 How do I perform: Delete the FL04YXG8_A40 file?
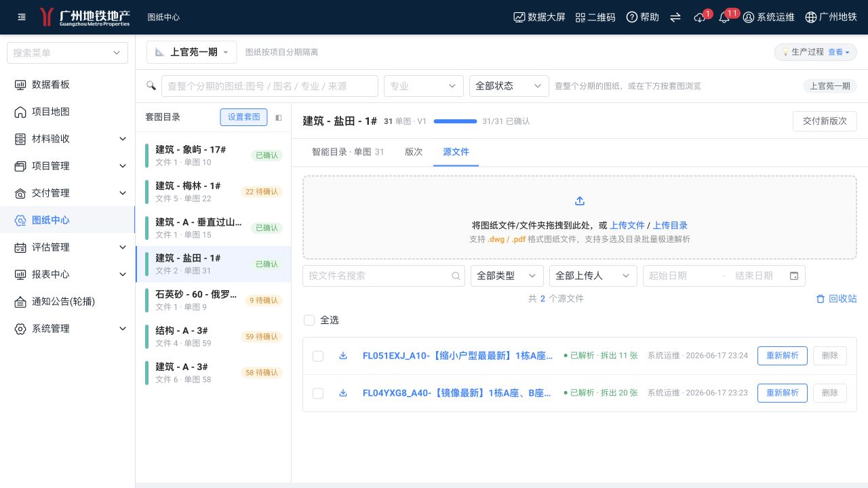[830, 393]
